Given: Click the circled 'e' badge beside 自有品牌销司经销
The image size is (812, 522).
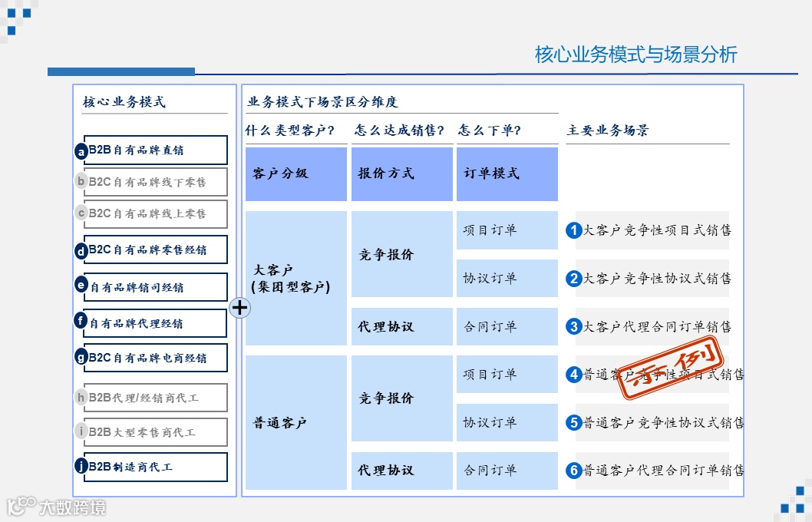Looking at the screenshot, I should (x=81, y=284).
